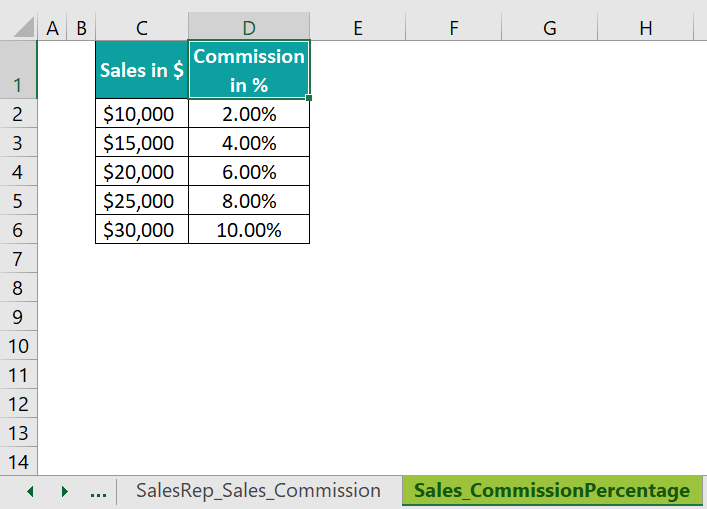Select row 12 header
The height and width of the screenshot is (509, 707).
(x=18, y=404)
